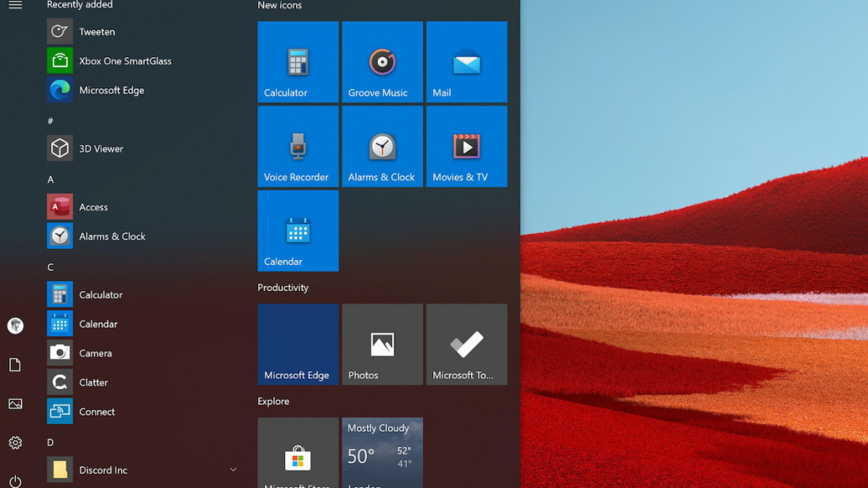Open the Calculator tile
The height and width of the screenshot is (488, 868).
coord(298,62)
